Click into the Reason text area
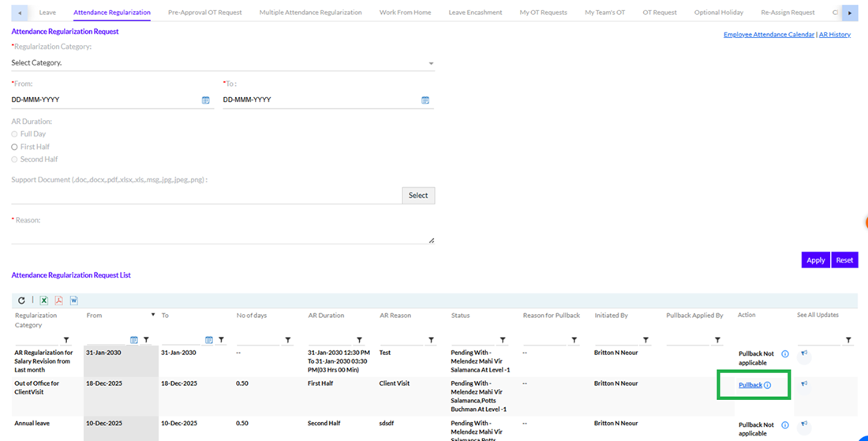The image size is (868, 441). [221, 235]
